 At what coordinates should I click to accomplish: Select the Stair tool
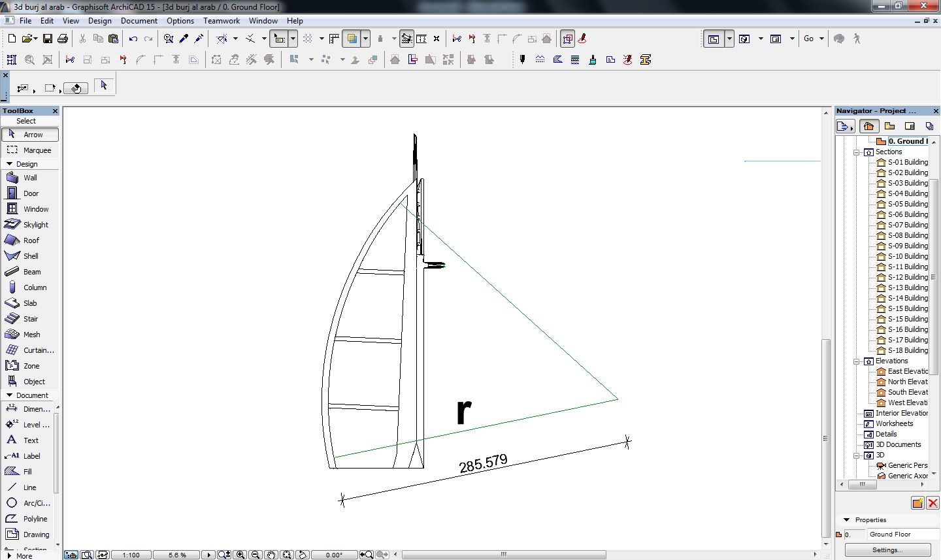tap(30, 319)
